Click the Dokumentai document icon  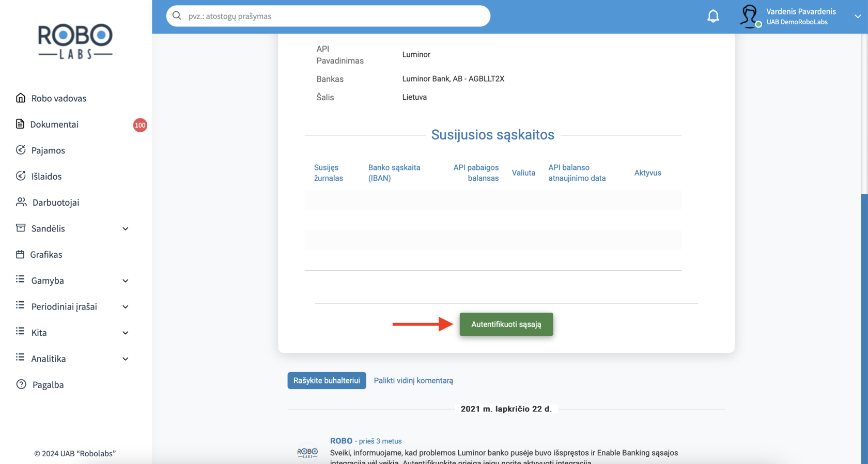point(20,123)
